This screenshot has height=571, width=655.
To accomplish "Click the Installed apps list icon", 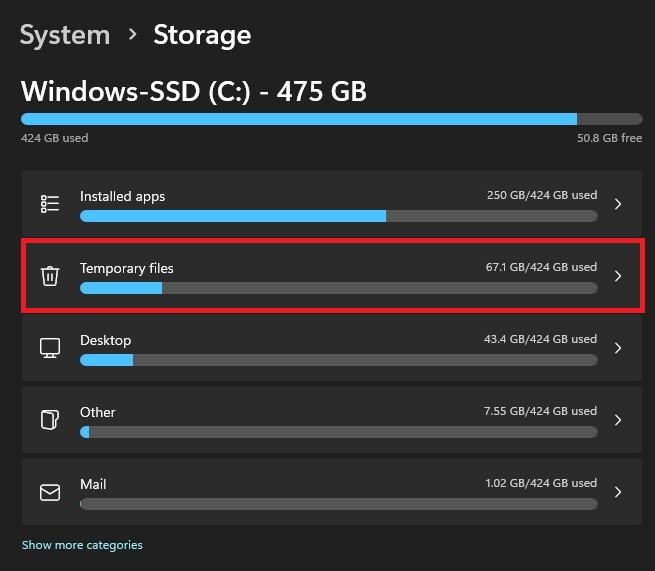I will [x=50, y=204].
